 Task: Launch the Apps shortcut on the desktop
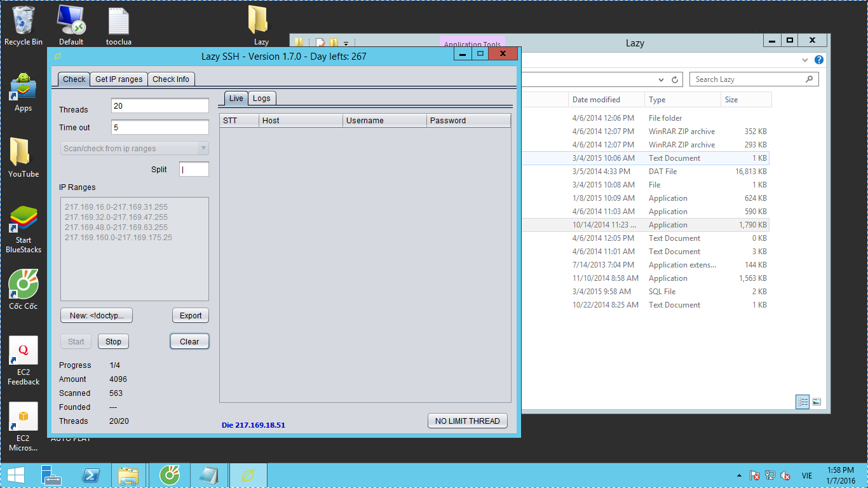[24, 91]
